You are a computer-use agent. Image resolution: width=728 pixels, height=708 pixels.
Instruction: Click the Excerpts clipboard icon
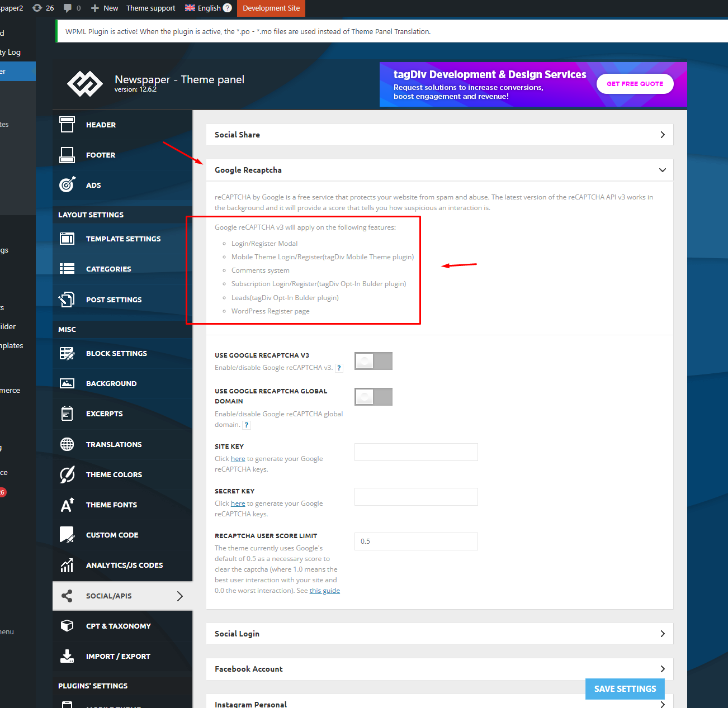pyautogui.click(x=67, y=414)
